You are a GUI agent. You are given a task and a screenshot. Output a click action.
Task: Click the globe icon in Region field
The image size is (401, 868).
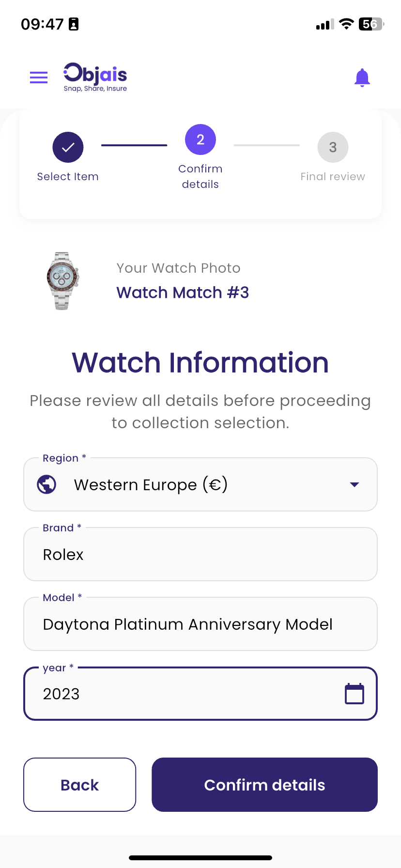pos(47,484)
